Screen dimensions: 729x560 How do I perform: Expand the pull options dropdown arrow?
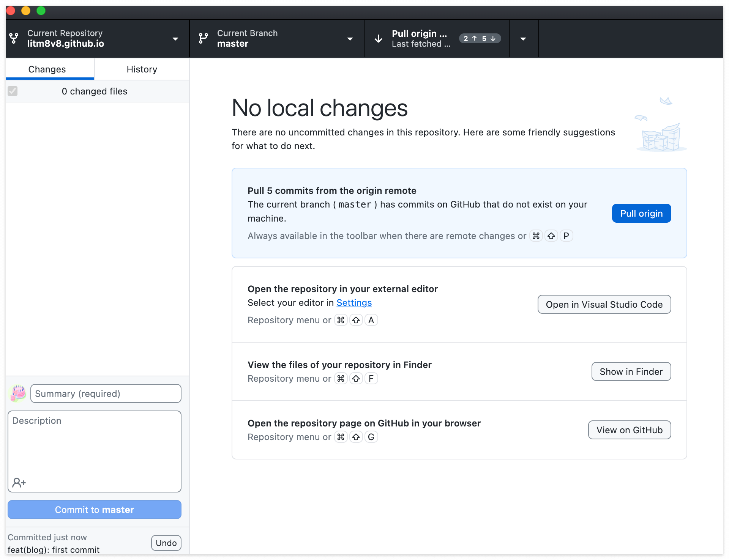point(523,39)
